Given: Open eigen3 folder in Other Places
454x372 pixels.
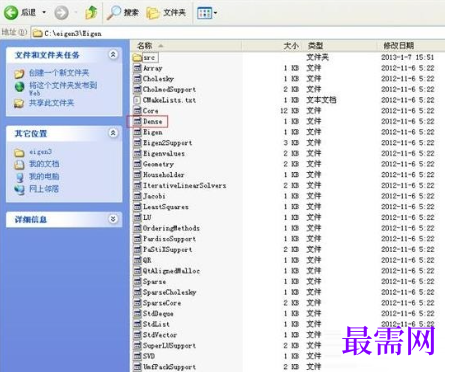Looking at the screenshot, I should (40, 152).
